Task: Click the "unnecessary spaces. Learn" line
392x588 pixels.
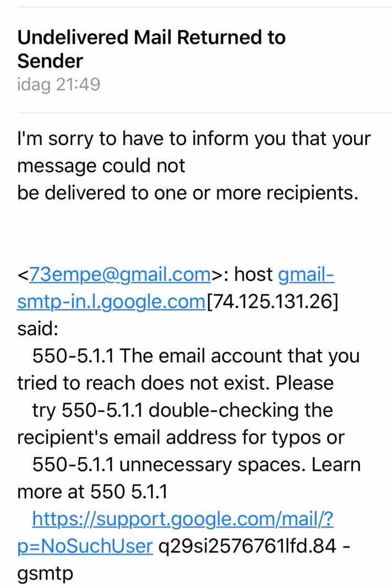Action: [239, 464]
